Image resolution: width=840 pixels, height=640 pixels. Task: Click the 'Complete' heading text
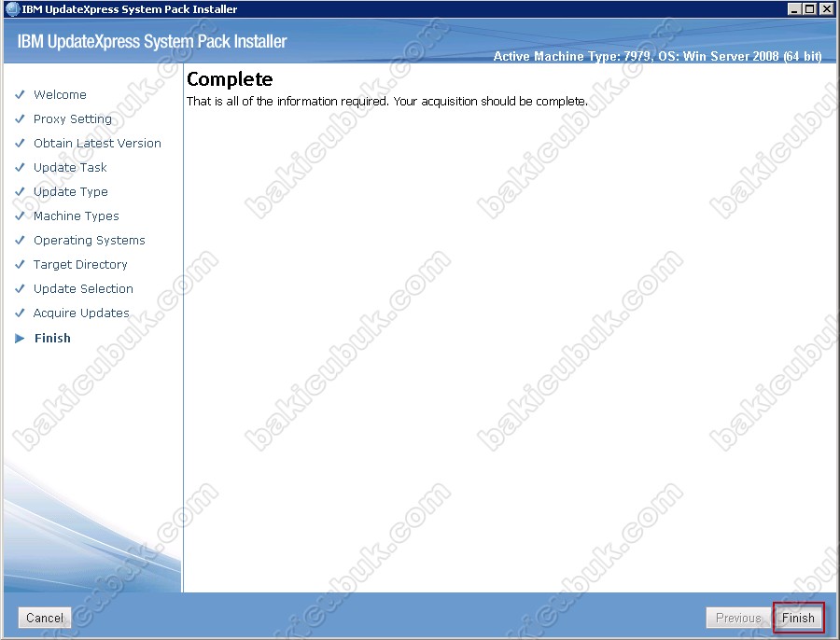pyautogui.click(x=230, y=79)
